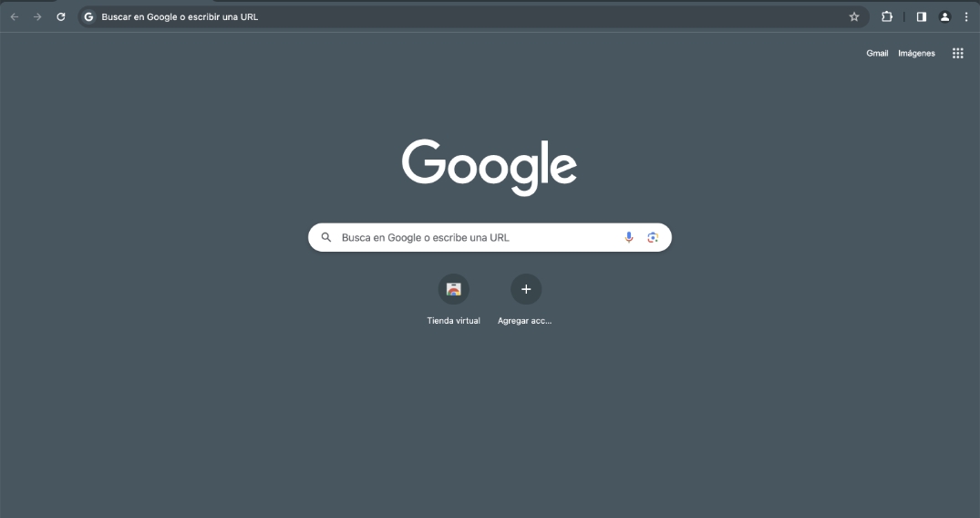This screenshot has height=518, width=980.
Task: Open the Google apps grid
Action: pos(957,53)
